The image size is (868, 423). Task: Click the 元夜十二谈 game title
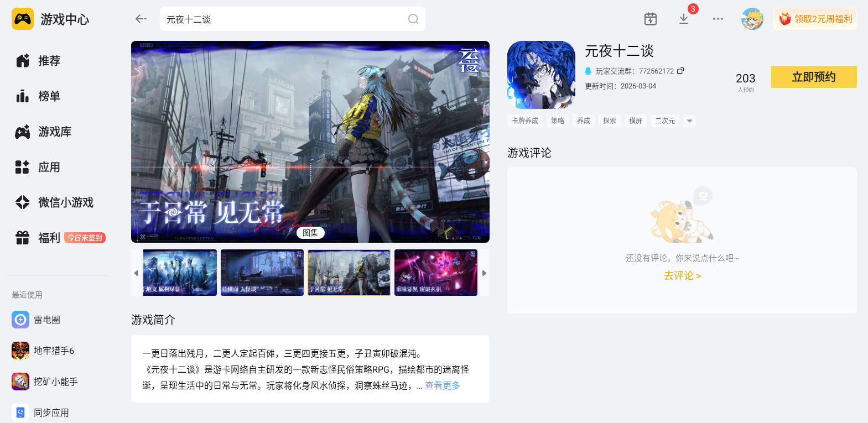pyautogui.click(x=620, y=51)
